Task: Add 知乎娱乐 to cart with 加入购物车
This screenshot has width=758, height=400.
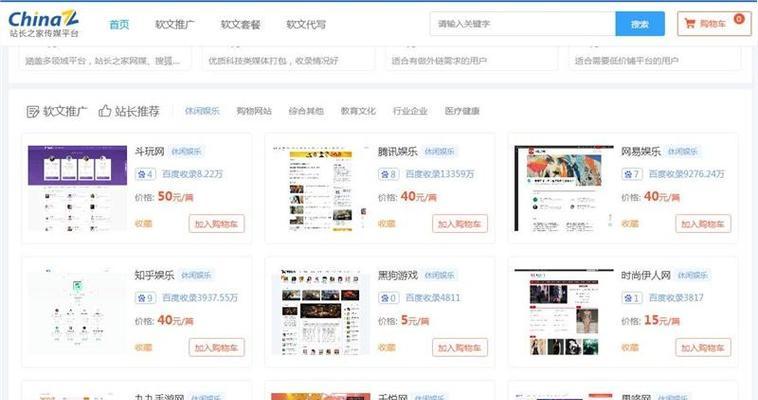Action: click(217, 348)
